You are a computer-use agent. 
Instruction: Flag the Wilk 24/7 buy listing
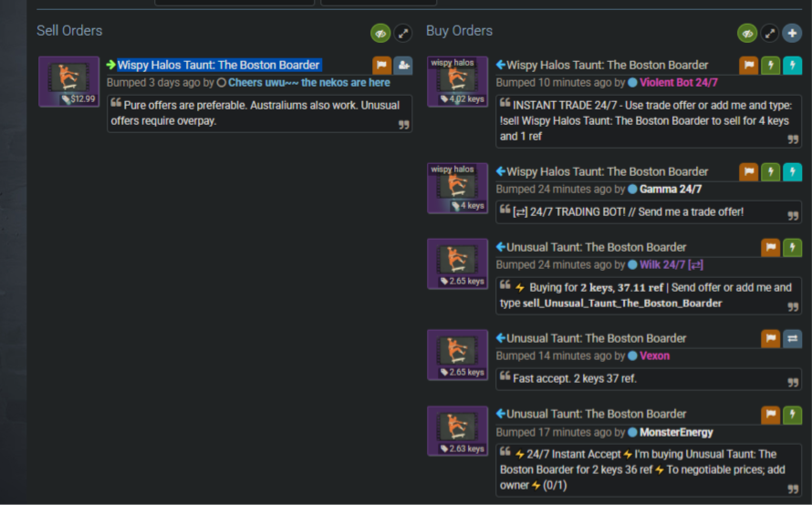(771, 248)
